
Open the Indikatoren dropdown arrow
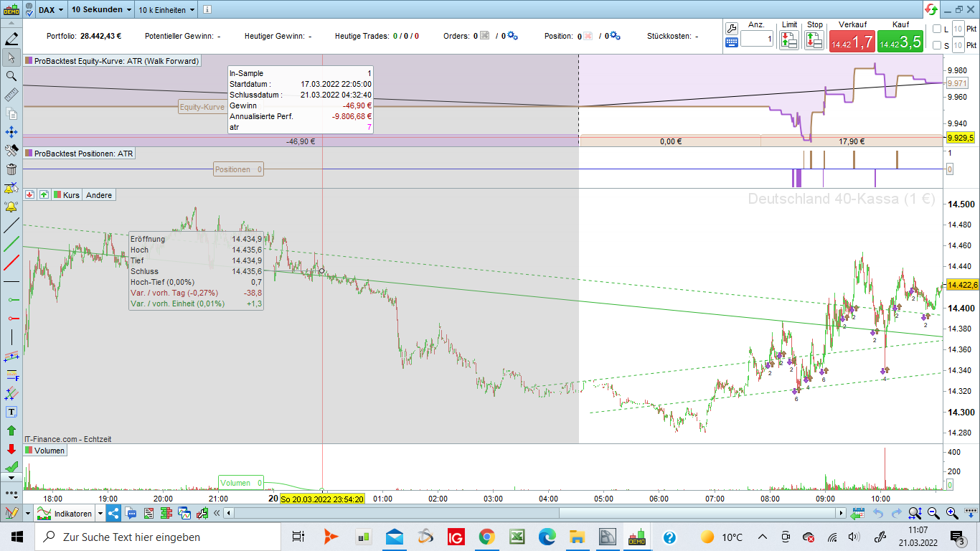click(x=99, y=514)
